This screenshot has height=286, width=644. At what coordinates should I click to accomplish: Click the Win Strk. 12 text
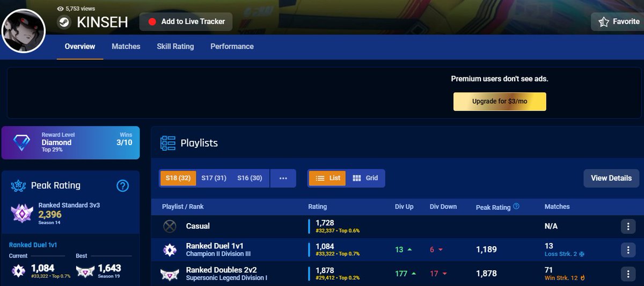click(561, 277)
